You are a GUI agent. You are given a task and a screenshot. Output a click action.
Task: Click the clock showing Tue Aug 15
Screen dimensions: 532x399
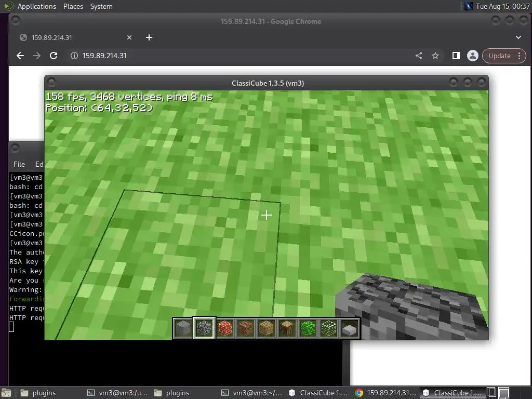[502, 6]
